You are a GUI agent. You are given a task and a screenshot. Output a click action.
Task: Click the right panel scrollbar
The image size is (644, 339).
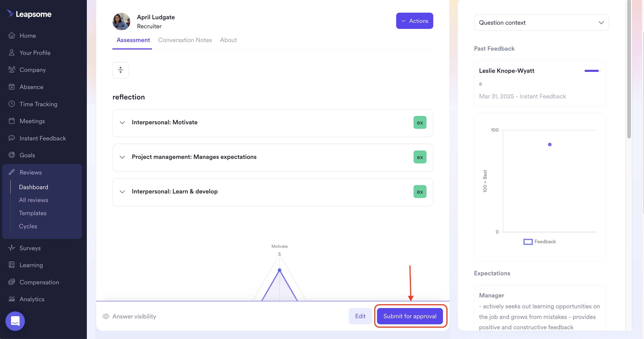coord(629,69)
